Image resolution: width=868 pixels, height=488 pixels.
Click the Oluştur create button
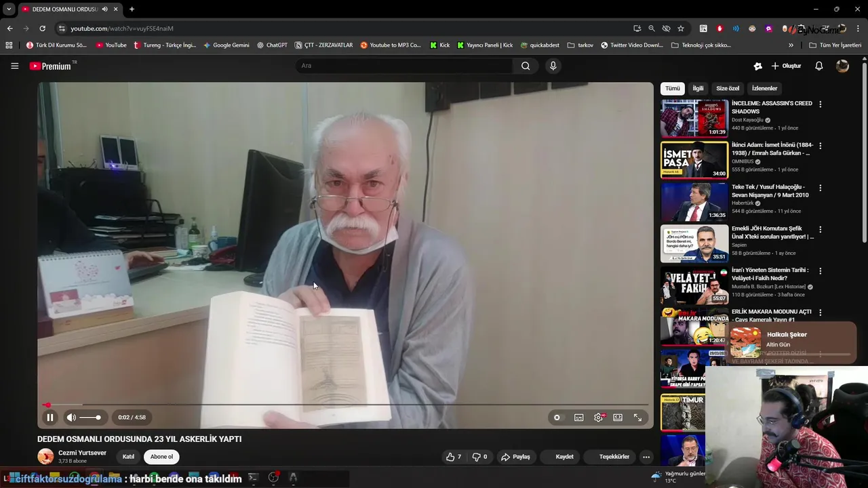point(785,66)
